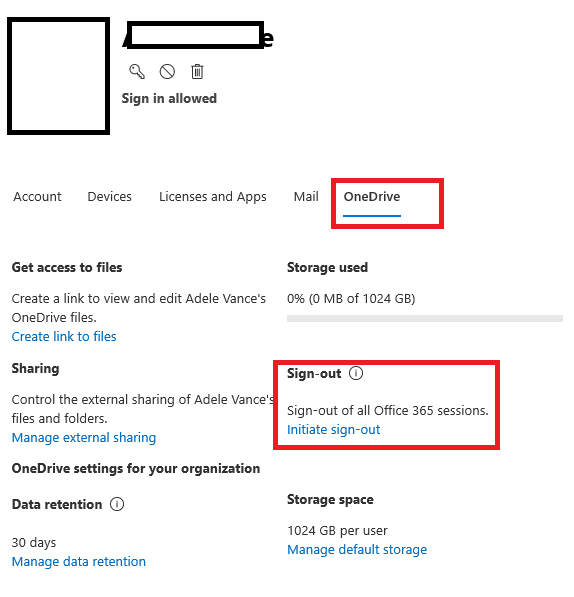Open the Mail tab
This screenshot has height=597, width=574.
pyautogui.click(x=306, y=197)
